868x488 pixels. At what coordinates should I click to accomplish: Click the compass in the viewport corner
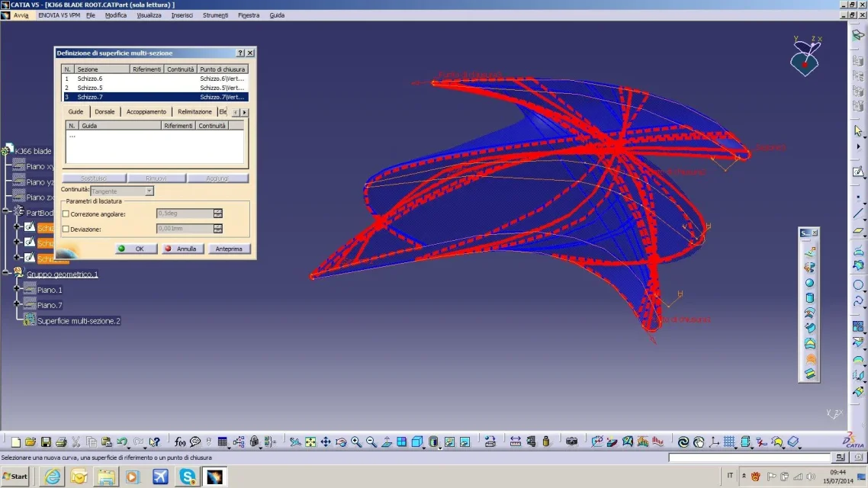[805, 56]
